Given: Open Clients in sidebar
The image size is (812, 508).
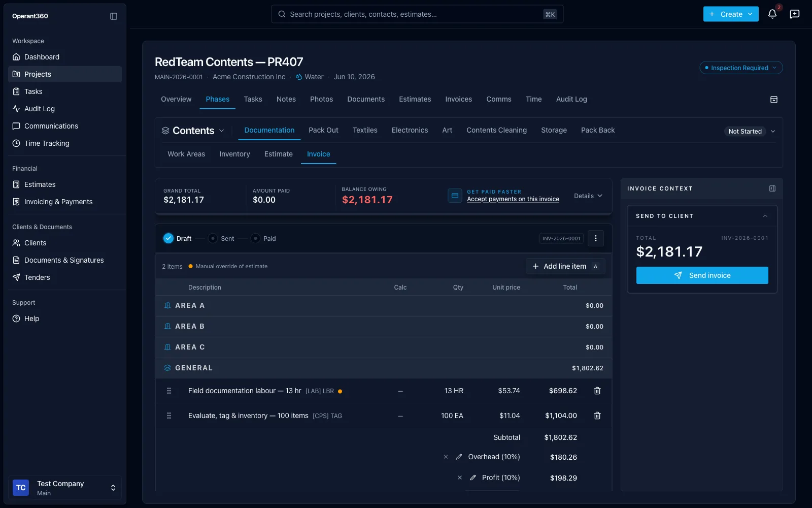Looking at the screenshot, I should click(x=65, y=243).
